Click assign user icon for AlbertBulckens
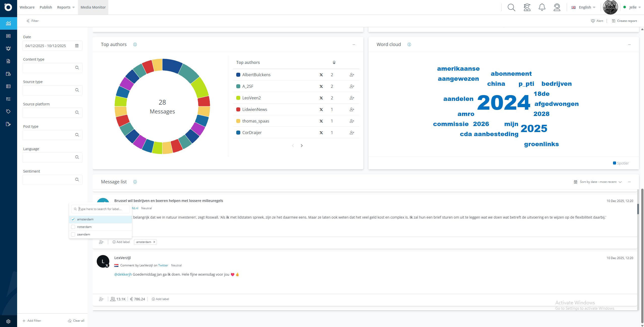Screen dimensions: 644x327 pos(352,75)
